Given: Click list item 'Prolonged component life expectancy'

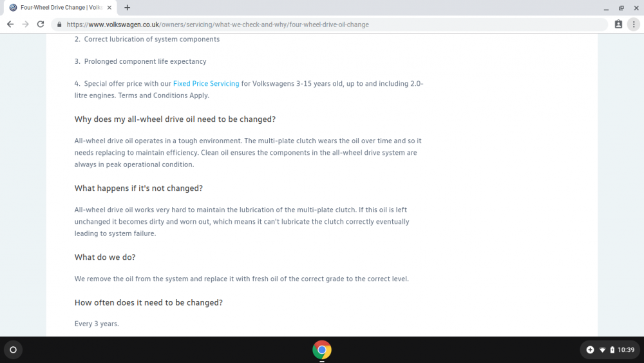Looking at the screenshot, I should 145,62.
